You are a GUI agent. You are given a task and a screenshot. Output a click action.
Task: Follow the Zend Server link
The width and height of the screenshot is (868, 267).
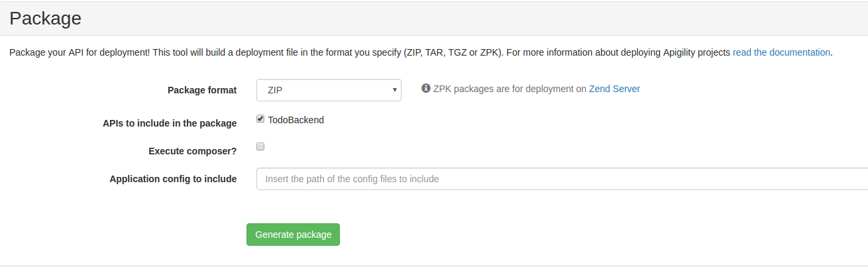(x=614, y=88)
